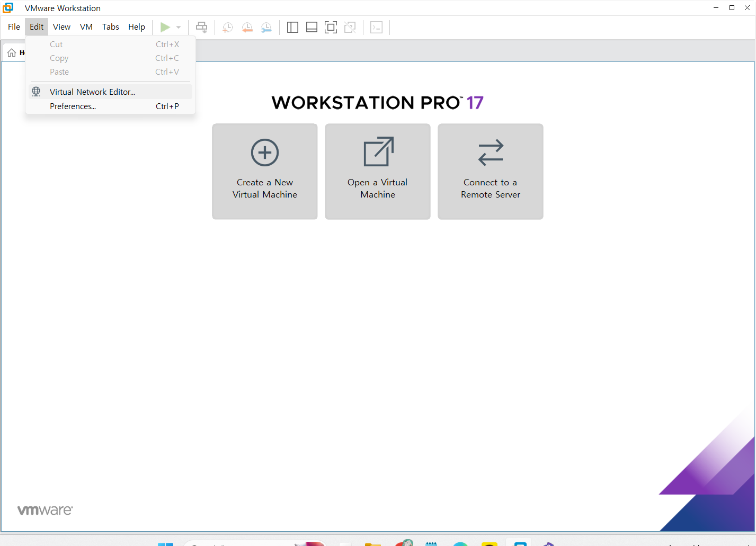Enter full screen mode via toolbar icon
This screenshot has height=546, width=756.
click(x=331, y=27)
